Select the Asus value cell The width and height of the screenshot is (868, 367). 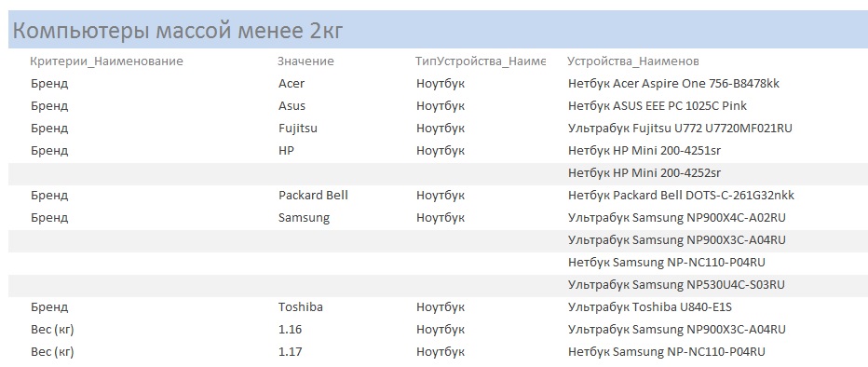[x=292, y=106]
